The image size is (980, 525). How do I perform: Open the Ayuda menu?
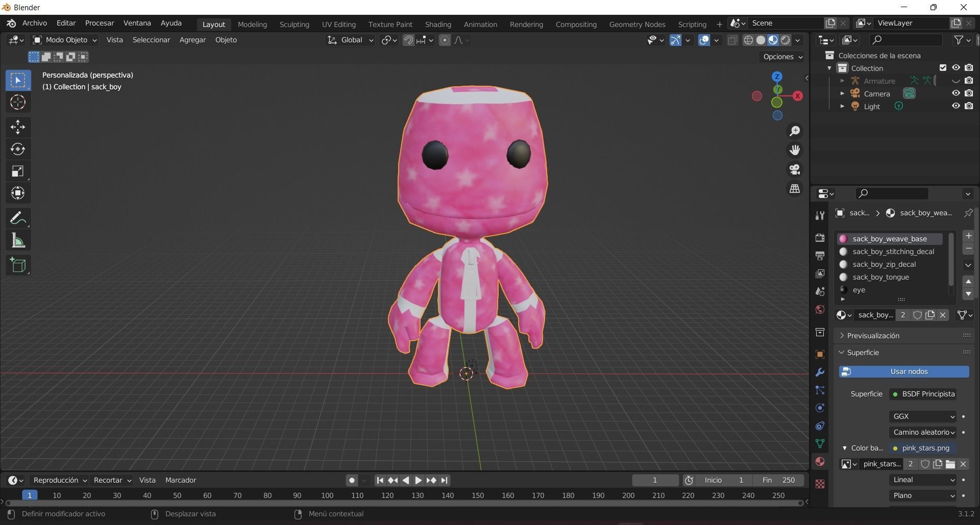tap(171, 23)
